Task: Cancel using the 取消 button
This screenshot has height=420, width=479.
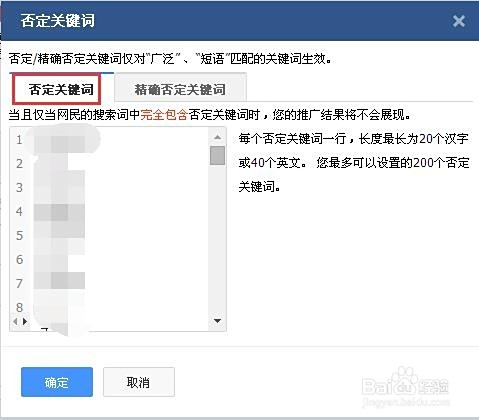Action: [139, 382]
